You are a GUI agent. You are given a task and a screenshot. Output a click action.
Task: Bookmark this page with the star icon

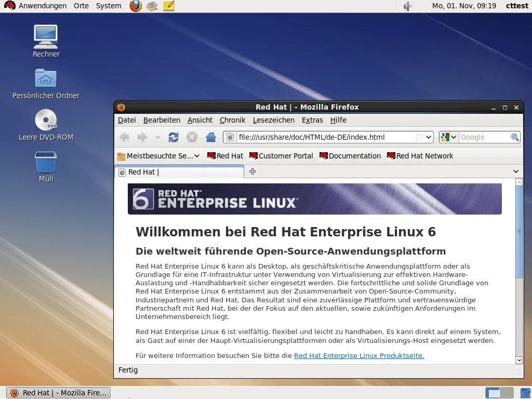419,137
